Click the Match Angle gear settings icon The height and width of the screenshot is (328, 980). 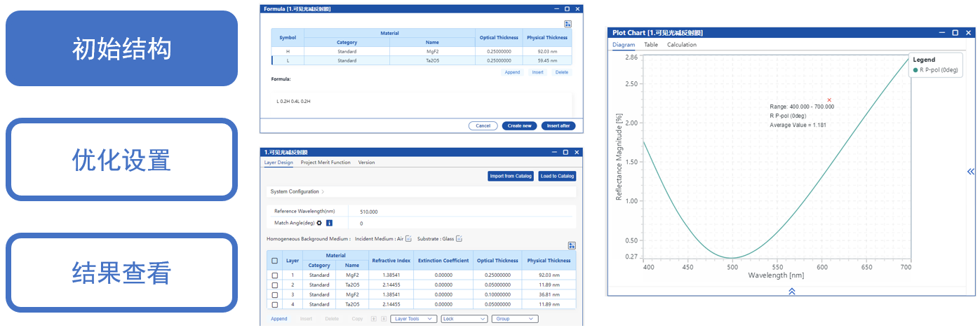319,223
